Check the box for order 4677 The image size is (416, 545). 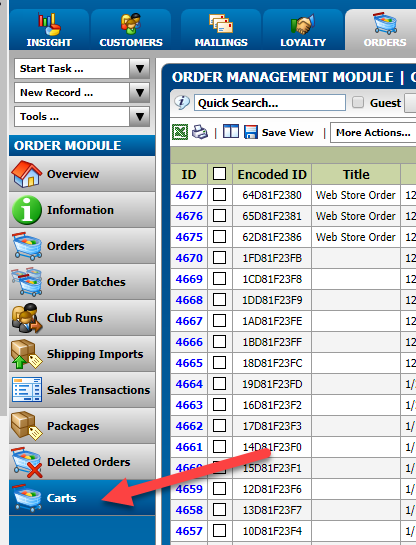[219, 195]
